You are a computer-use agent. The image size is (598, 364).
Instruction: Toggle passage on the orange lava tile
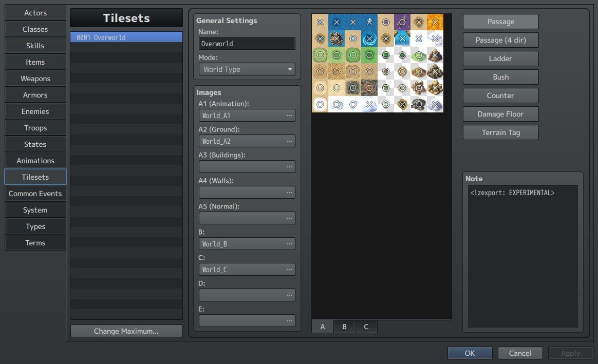435,22
